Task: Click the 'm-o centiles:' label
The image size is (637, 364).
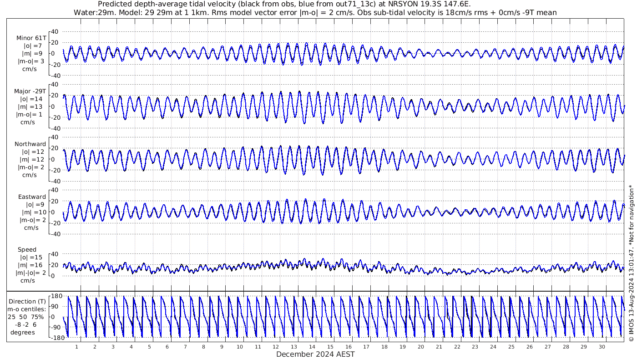Action: pos(27,309)
